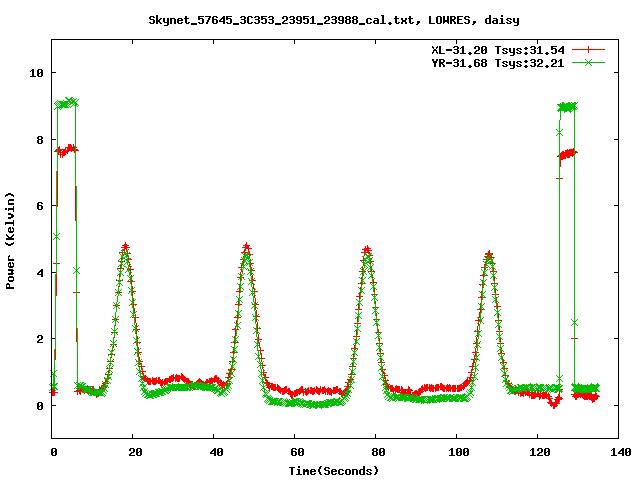
Task: Select the YR-31.68 Tsys:32.21 legend entry
Action: (x=498, y=63)
